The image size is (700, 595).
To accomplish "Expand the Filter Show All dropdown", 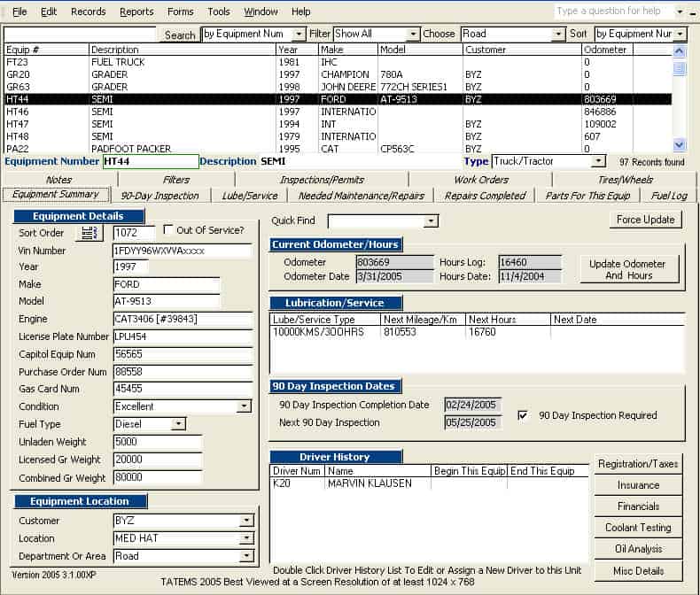I will point(413,34).
